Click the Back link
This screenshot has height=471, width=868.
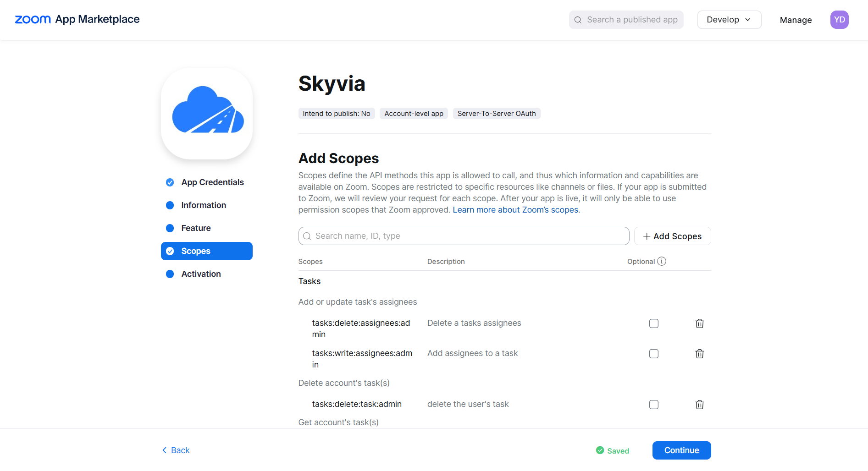point(176,450)
